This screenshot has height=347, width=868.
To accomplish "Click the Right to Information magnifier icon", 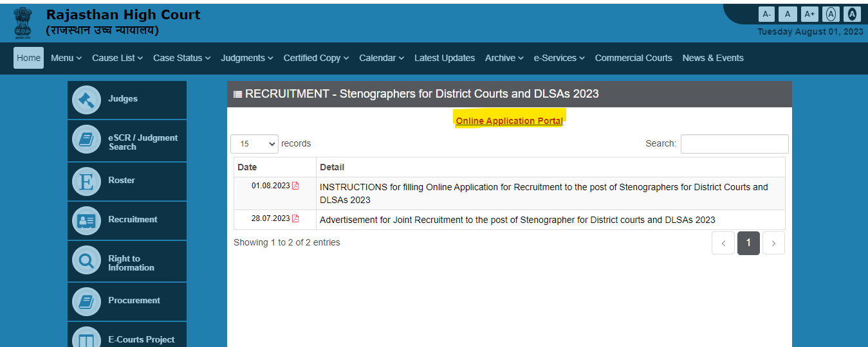I will tap(86, 260).
